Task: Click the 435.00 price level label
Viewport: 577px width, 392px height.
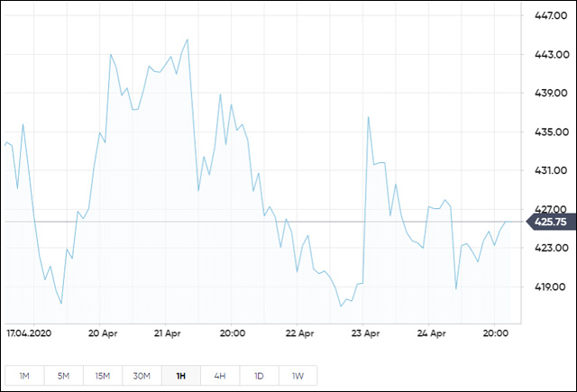Action: click(x=550, y=132)
